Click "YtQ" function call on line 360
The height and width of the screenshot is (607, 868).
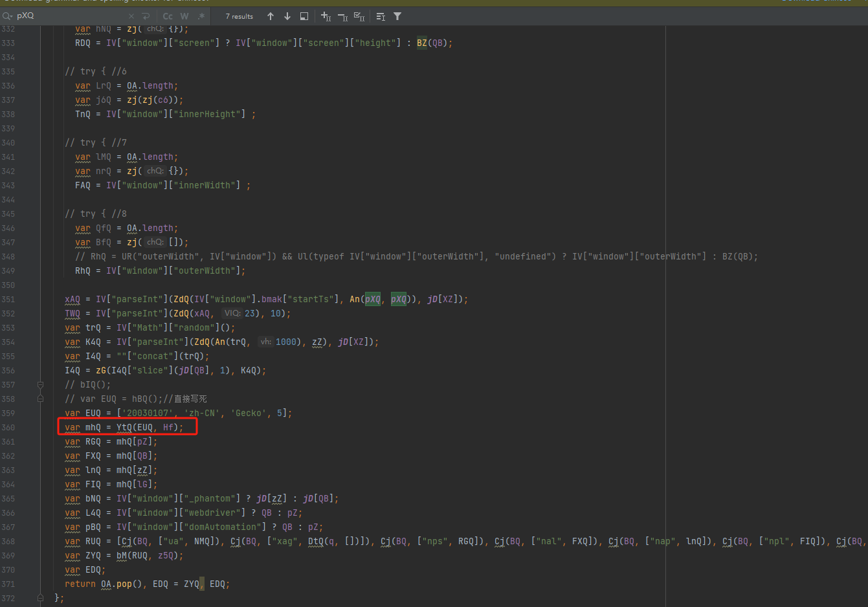coord(124,427)
